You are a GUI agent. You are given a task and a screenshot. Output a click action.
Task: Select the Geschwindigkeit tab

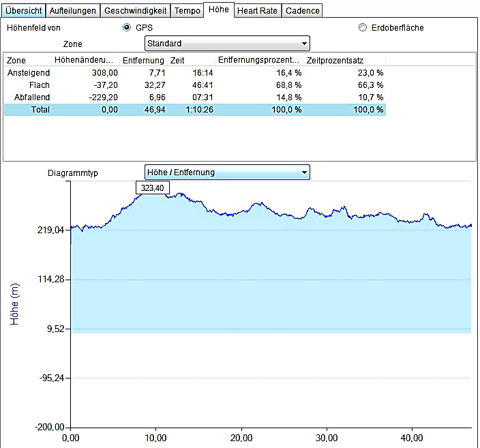point(135,11)
